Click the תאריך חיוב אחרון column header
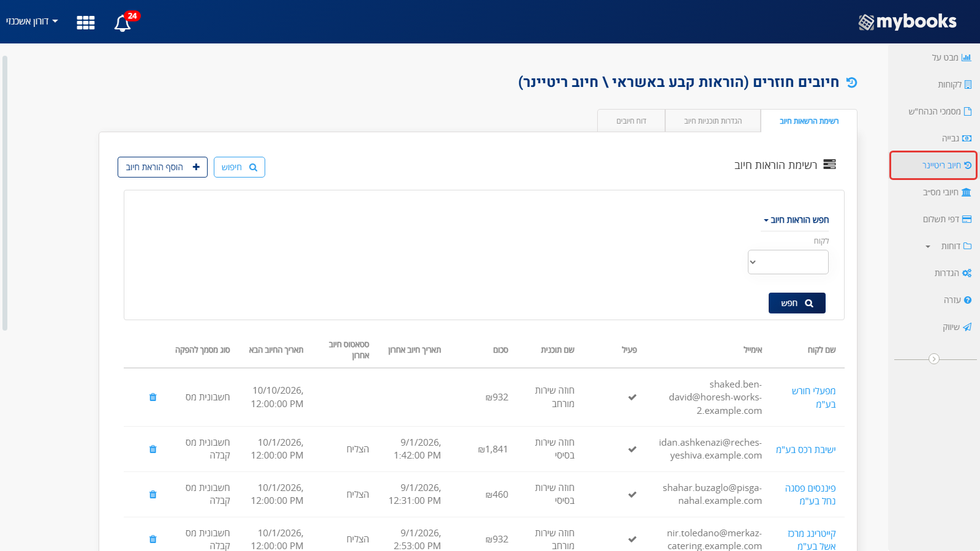This screenshot has width=980, height=551. (415, 350)
